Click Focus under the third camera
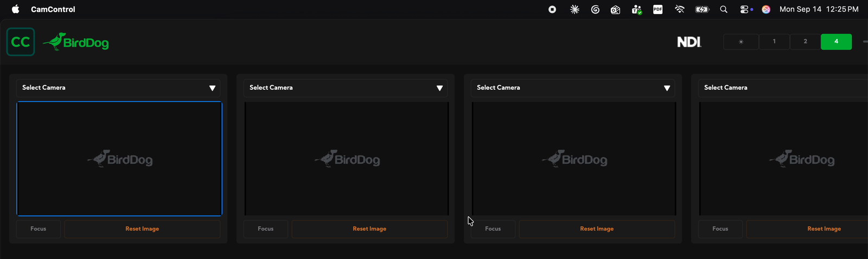868x259 pixels. [x=493, y=229]
